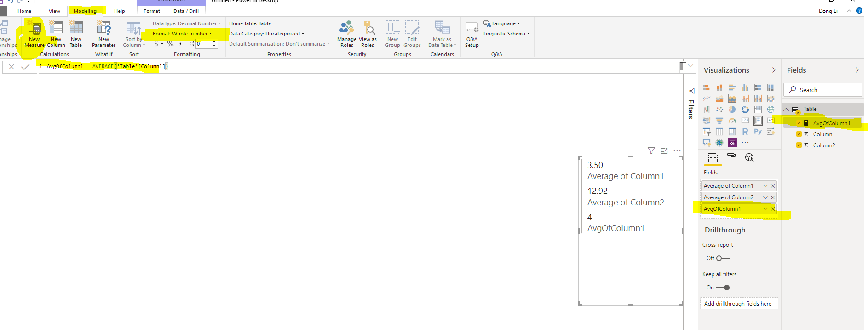868x330 pixels.
Task: Switch to the Modeling tab
Action: pyautogui.click(x=85, y=11)
